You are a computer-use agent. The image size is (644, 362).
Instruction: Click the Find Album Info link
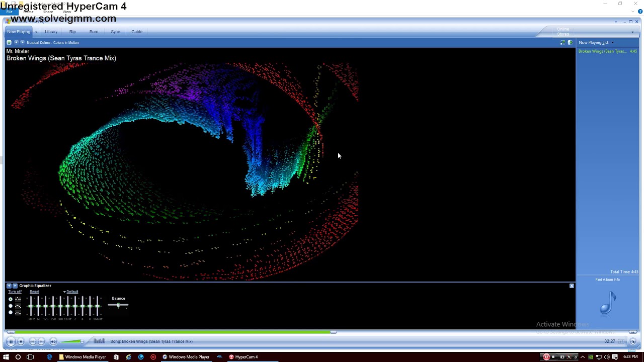tap(607, 280)
